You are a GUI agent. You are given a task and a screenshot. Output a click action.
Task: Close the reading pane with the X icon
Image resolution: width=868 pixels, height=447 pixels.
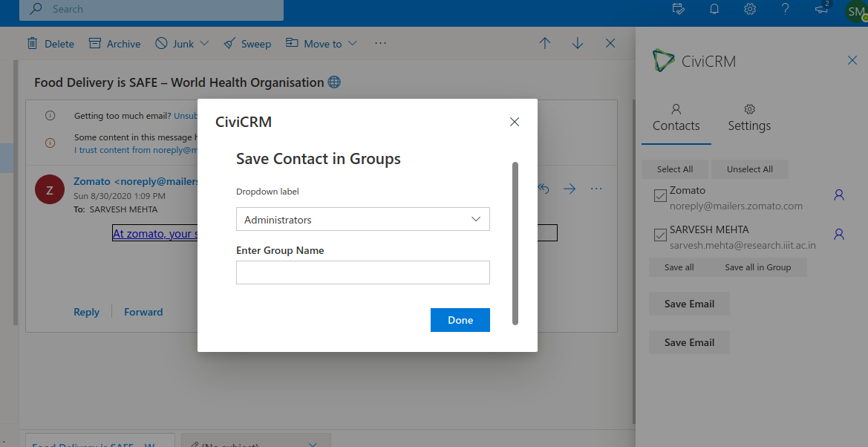[x=610, y=43]
